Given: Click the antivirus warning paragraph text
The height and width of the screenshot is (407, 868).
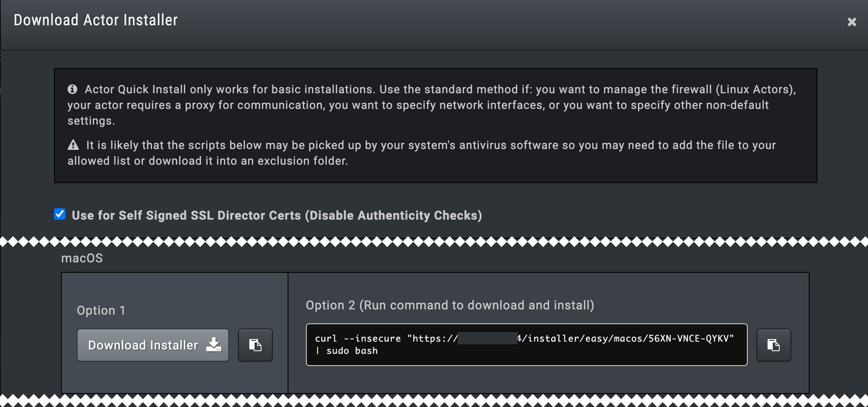Looking at the screenshot, I should [x=422, y=153].
